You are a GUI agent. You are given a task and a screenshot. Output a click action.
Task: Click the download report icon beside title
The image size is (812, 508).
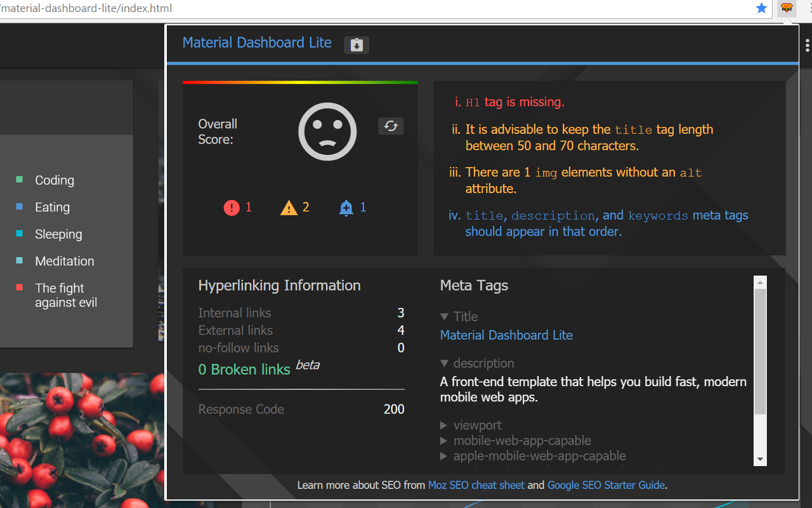click(357, 45)
